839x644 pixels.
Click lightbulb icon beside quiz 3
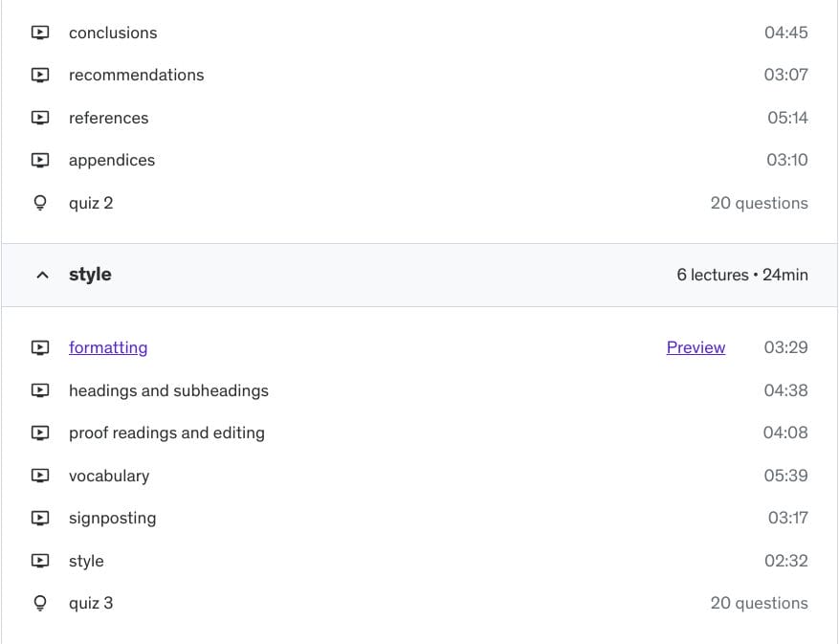(40, 603)
